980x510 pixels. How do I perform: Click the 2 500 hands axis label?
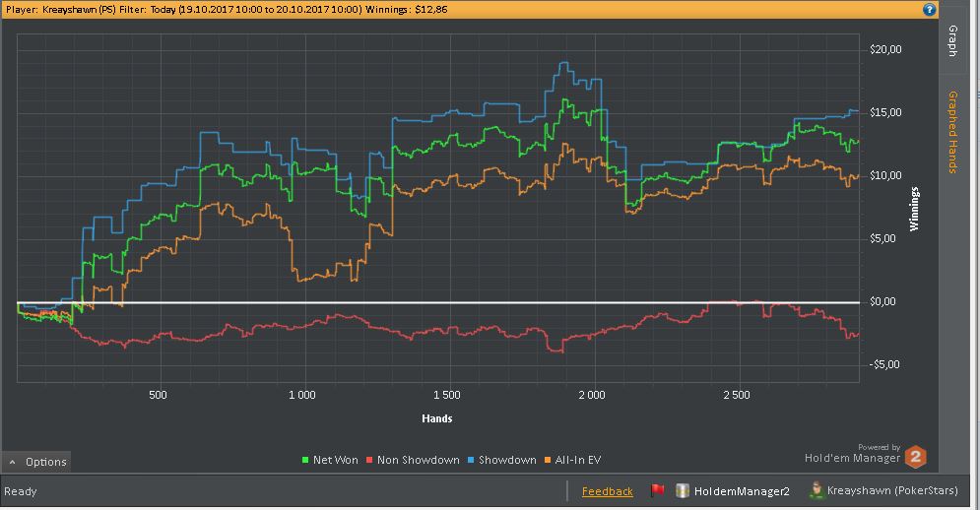coord(737,395)
